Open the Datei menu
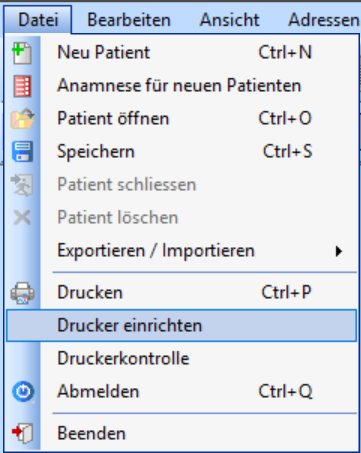 tap(38, 20)
